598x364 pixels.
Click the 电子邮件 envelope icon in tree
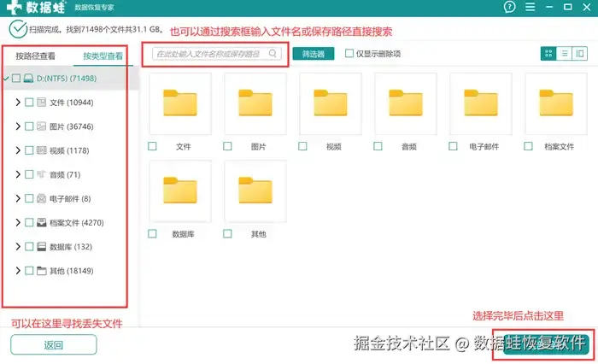click(x=41, y=198)
